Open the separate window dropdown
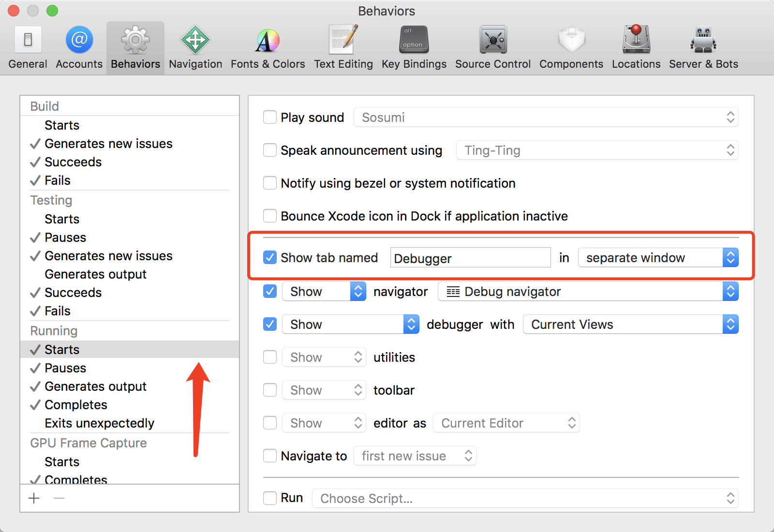This screenshot has width=774, height=532. pyautogui.click(x=658, y=258)
